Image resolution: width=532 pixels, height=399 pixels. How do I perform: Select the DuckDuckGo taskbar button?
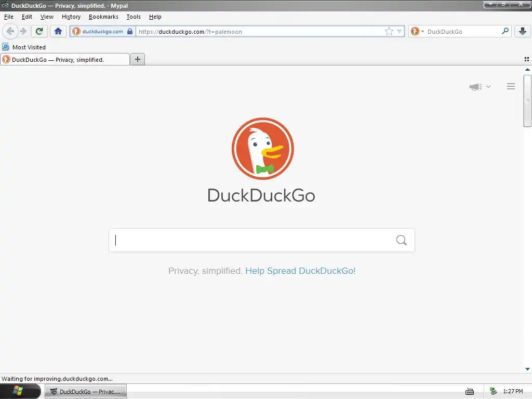[x=86, y=392]
